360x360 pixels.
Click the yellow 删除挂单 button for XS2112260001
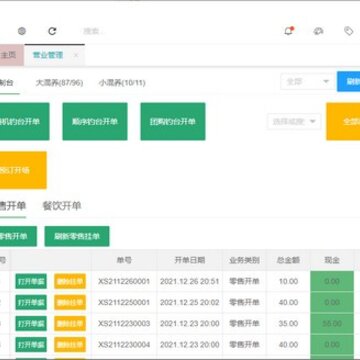pyautogui.click(x=70, y=281)
